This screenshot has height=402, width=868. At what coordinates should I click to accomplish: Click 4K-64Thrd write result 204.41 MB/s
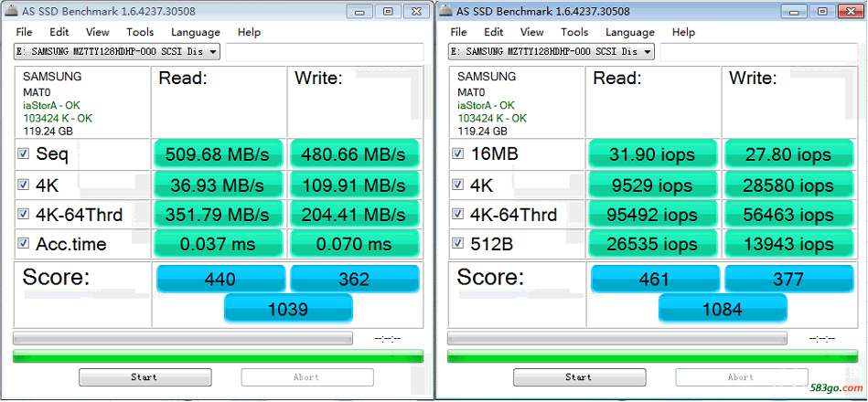click(354, 214)
